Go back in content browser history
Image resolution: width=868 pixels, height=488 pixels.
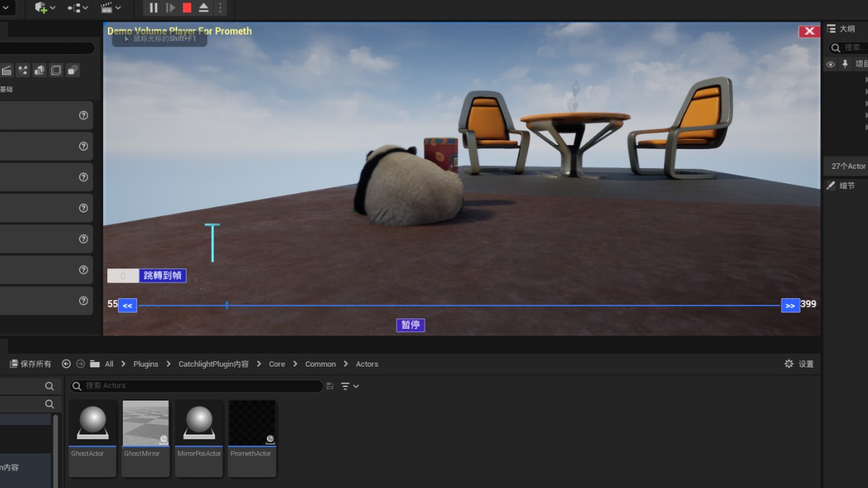(66, 364)
